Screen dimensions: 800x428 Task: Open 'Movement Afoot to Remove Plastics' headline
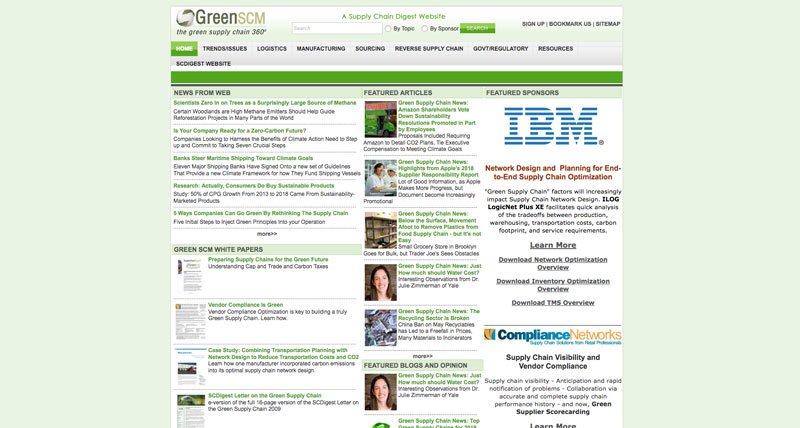(x=440, y=227)
